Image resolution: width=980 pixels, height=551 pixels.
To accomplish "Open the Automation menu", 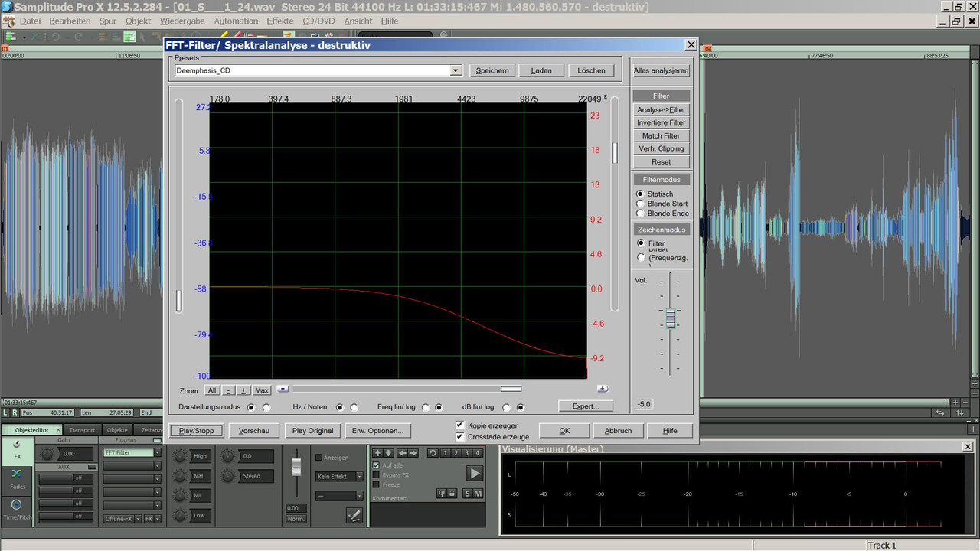I will (236, 21).
